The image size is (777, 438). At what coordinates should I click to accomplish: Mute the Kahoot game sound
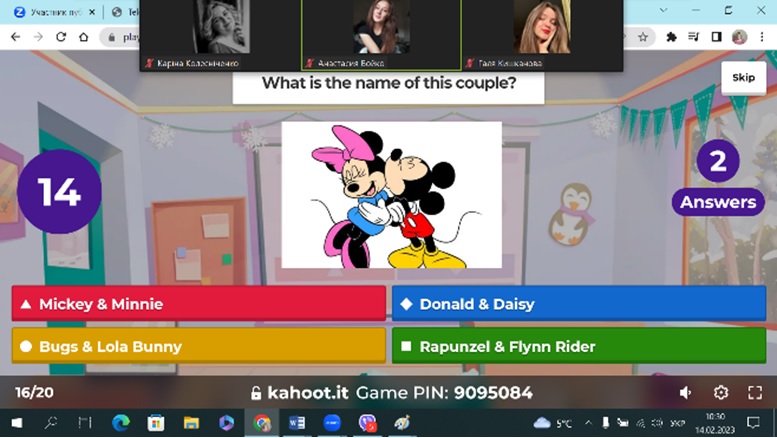tap(686, 393)
